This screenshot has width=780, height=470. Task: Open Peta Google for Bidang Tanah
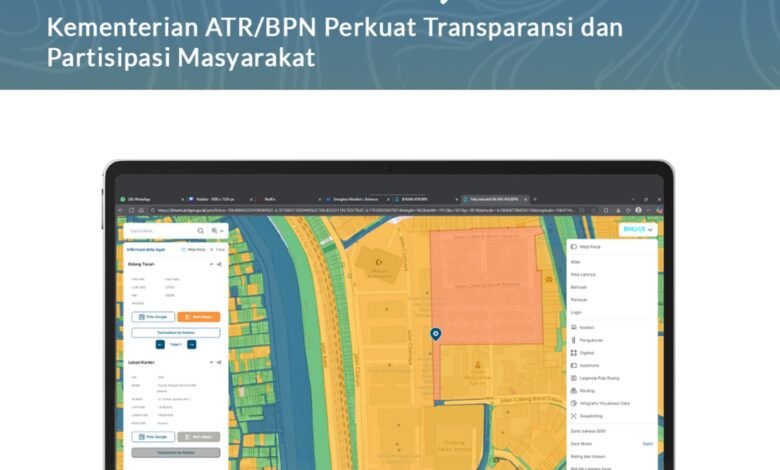tap(153, 317)
